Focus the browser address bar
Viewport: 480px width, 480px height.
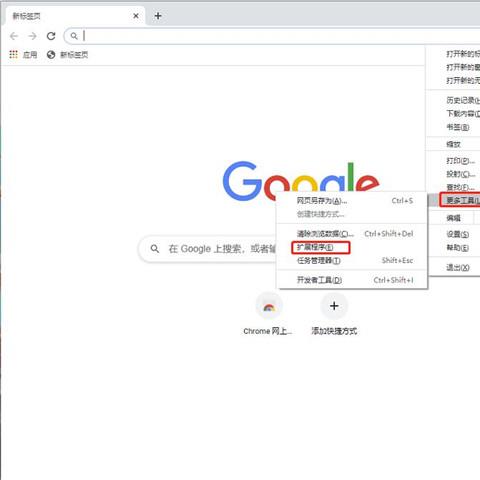pos(273,36)
